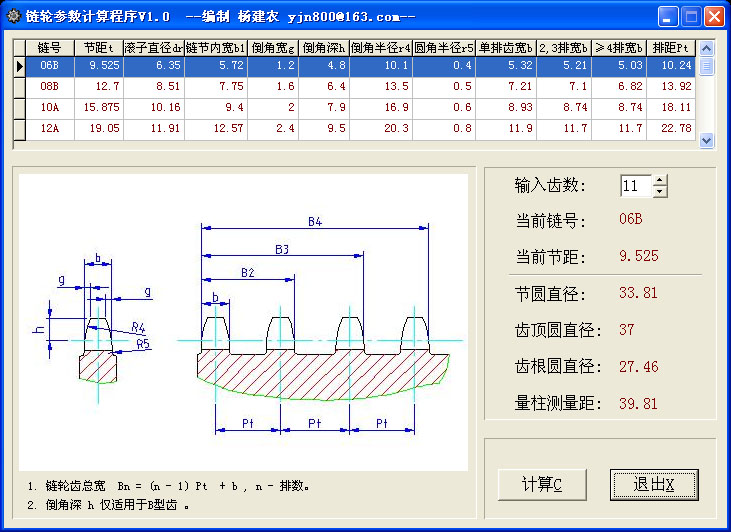Click the 量柱测量距 value 39.81
This screenshot has height=532, width=731.
tap(638, 404)
